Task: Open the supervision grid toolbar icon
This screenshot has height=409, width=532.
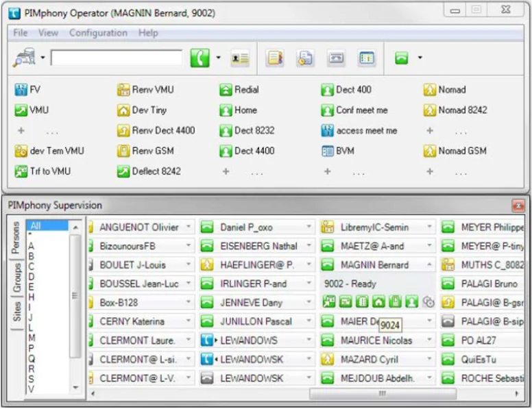Action: (x=366, y=58)
